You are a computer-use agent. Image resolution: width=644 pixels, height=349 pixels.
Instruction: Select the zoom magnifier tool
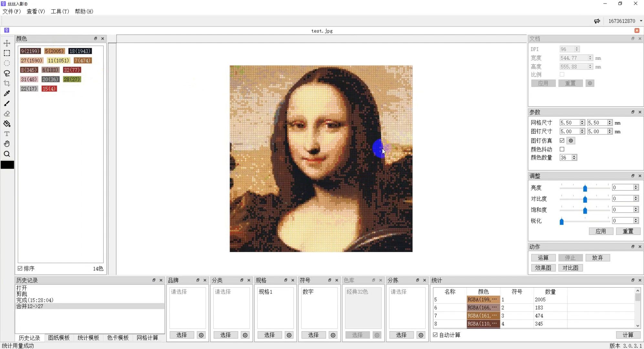point(7,154)
